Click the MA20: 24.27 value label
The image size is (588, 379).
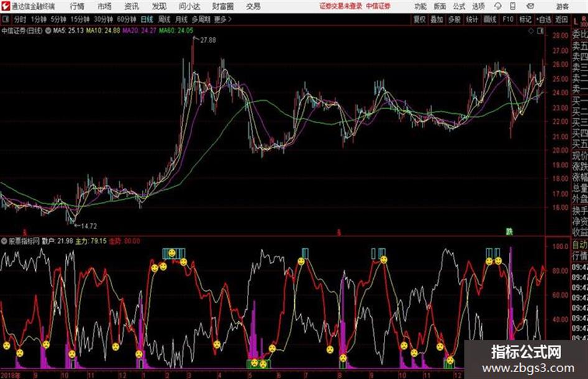[x=139, y=30]
